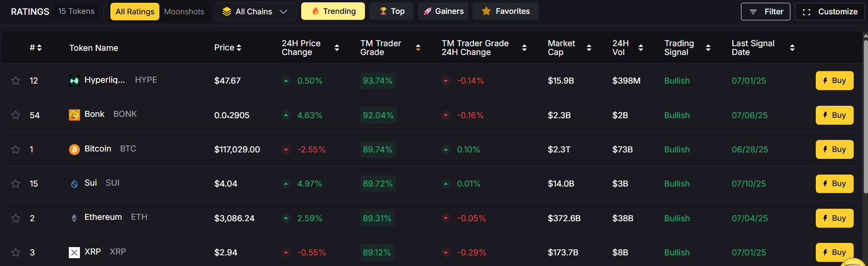Screen dimensions: 868x266
Task: Open the Customize columns button
Action: pyautogui.click(x=830, y=12)
